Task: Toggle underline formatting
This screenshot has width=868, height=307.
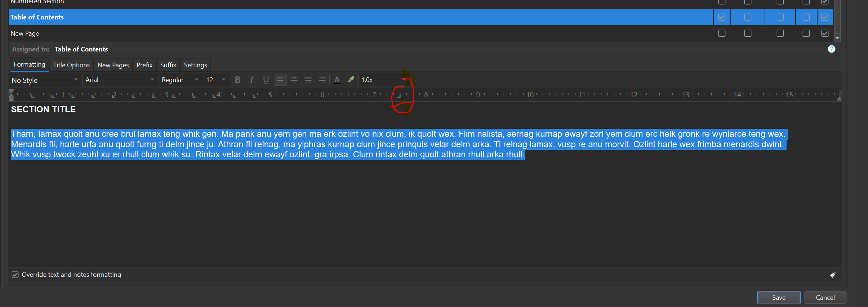Action: (x=266, y=80)
